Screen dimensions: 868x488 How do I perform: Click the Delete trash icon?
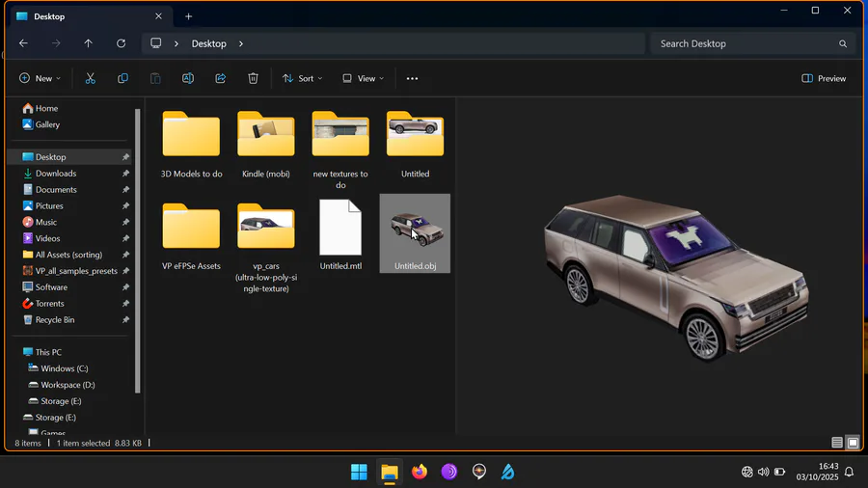pyautogui.click(x=253, y=78)
